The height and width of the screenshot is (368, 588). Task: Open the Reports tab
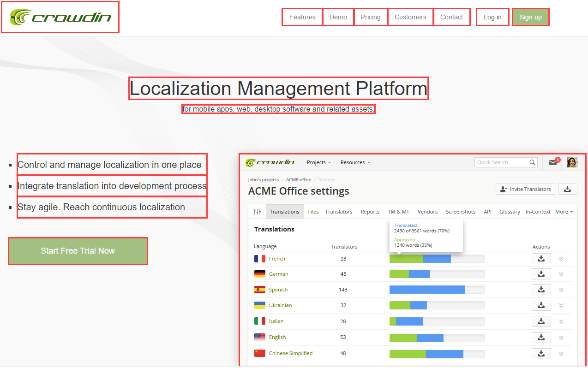tap(370, 212)
